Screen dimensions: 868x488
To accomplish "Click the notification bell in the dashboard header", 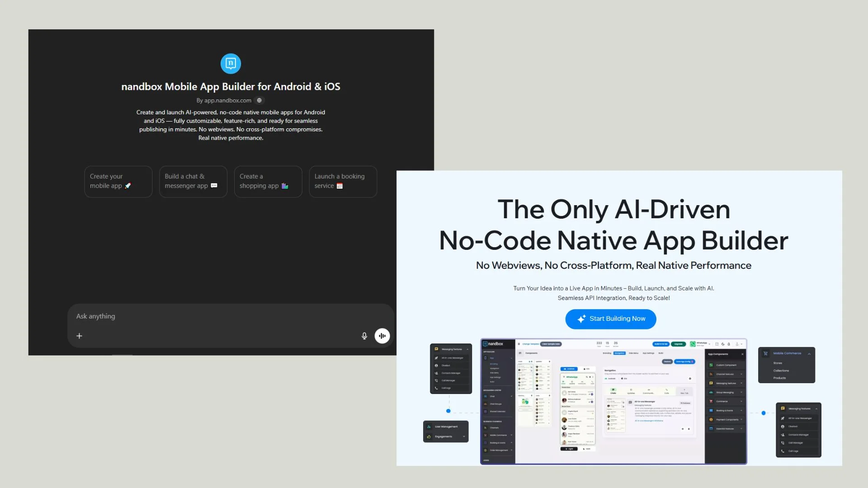I will 729,344.
